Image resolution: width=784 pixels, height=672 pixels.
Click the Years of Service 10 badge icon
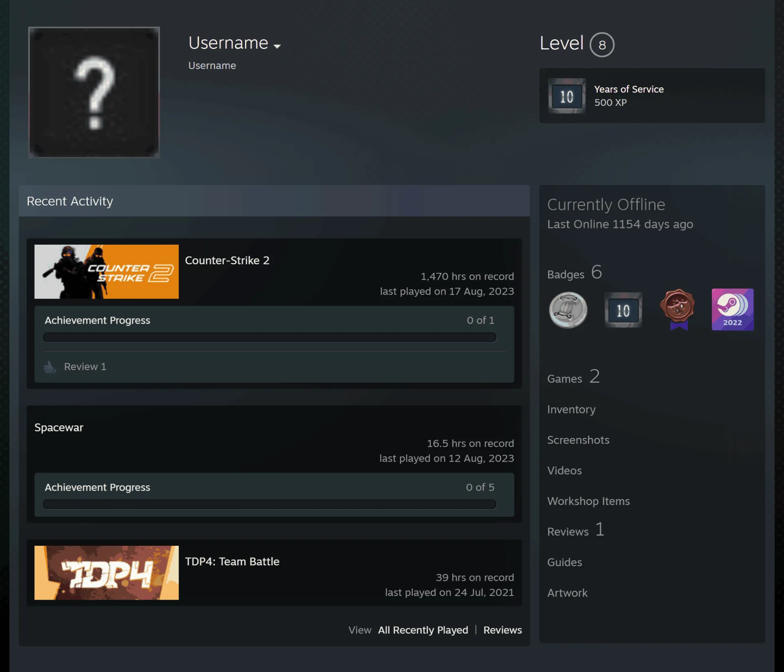(x=567, y=96)
